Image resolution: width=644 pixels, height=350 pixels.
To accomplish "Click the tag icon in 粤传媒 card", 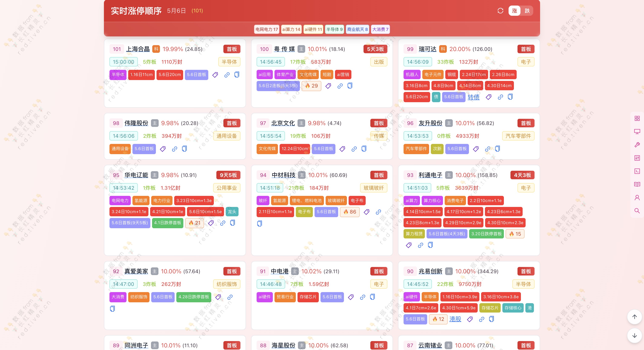I will 328,86.
